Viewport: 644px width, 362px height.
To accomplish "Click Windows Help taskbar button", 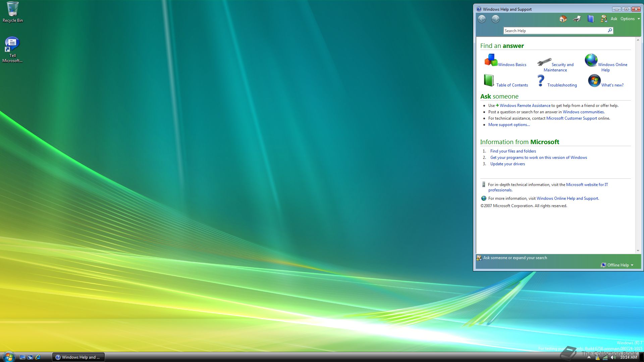I will tap(78, 357).
